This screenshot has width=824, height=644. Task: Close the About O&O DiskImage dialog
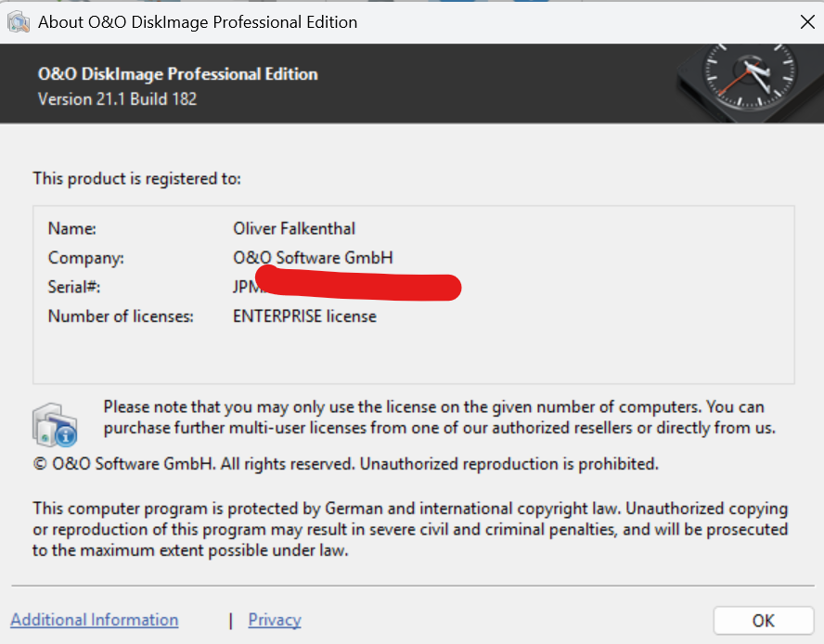pos(807,22)
